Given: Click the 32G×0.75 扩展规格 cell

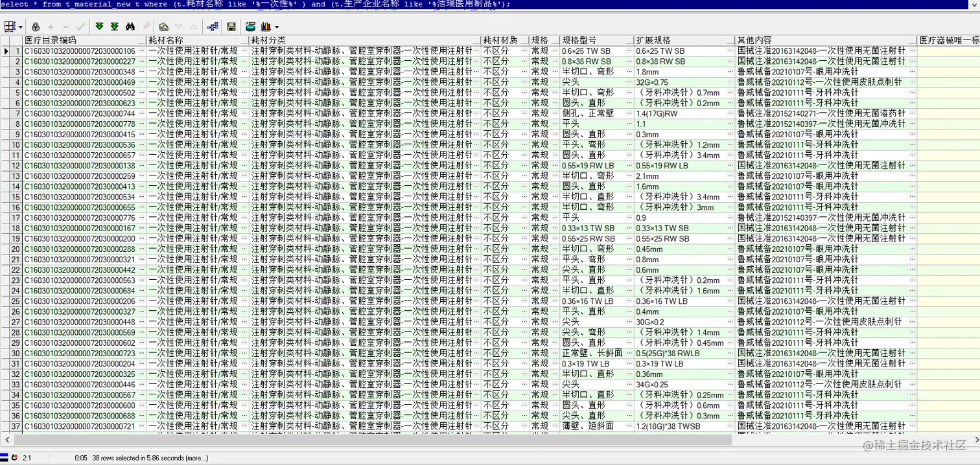Looking at the screenshot, I should [x=684, y=82].
